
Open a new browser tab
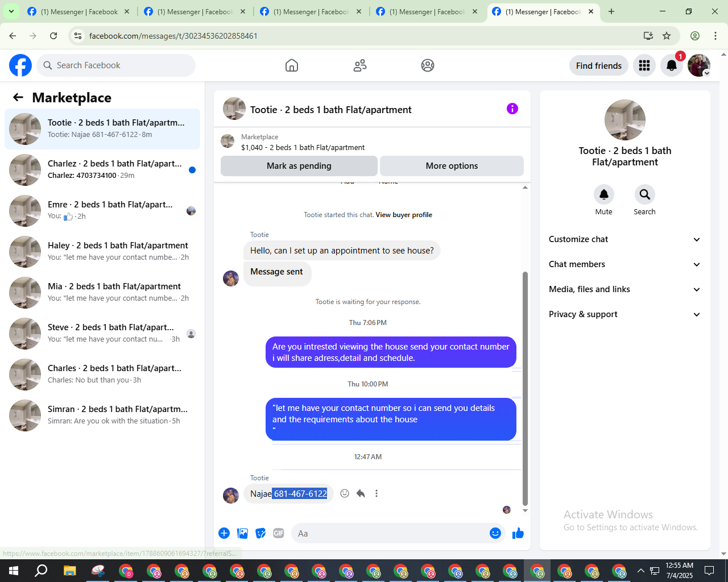[x=611, y=11]
